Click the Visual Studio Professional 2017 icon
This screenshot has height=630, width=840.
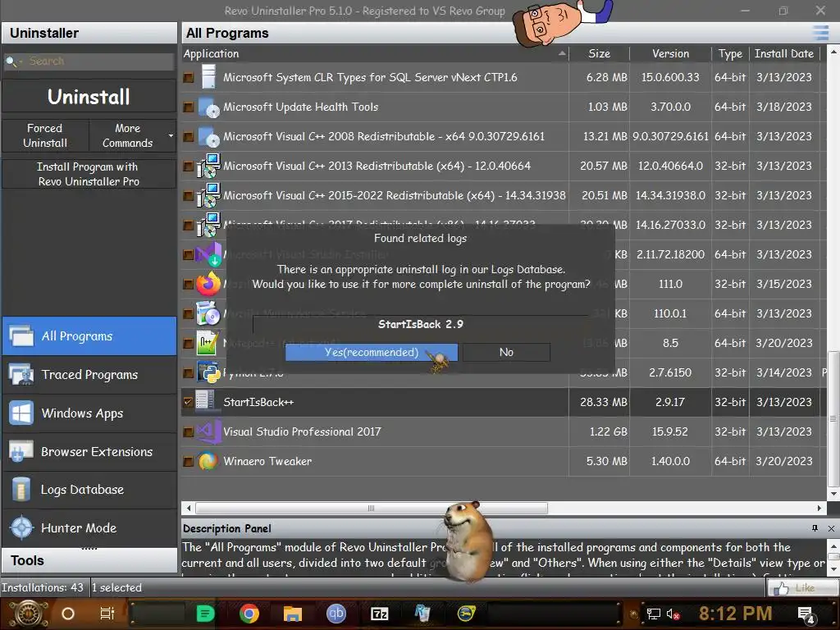click(208, 431)
